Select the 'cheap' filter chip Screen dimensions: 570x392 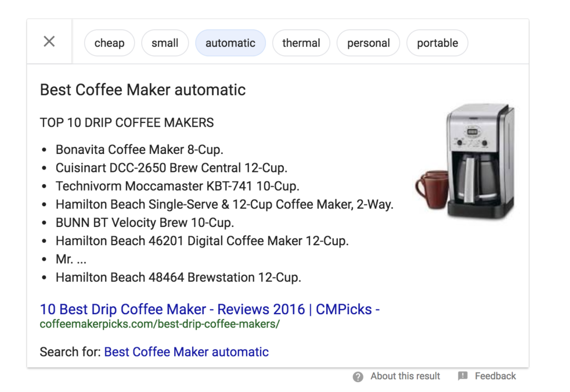(110, 43)
